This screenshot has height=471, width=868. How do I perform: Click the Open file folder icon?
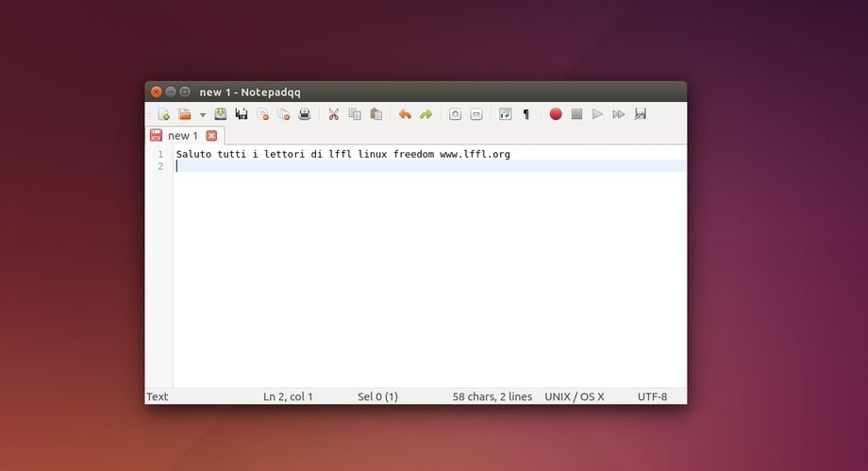[x=185, y=114]
